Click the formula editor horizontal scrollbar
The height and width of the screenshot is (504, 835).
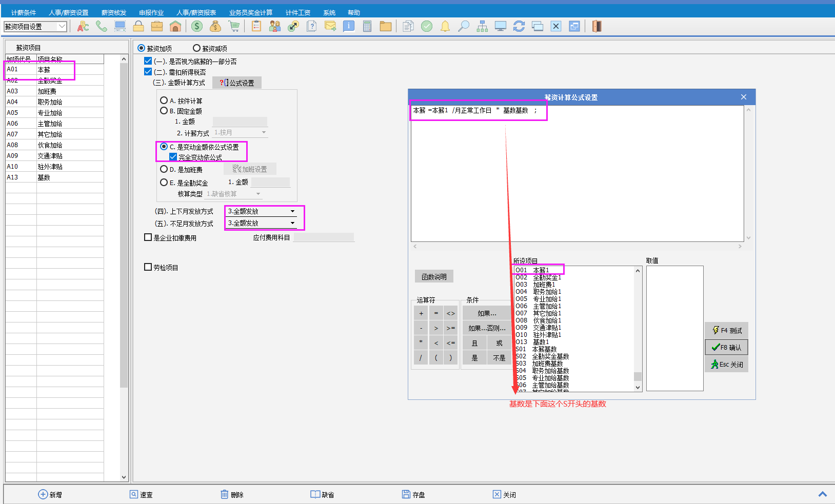[x=578, y=247]
